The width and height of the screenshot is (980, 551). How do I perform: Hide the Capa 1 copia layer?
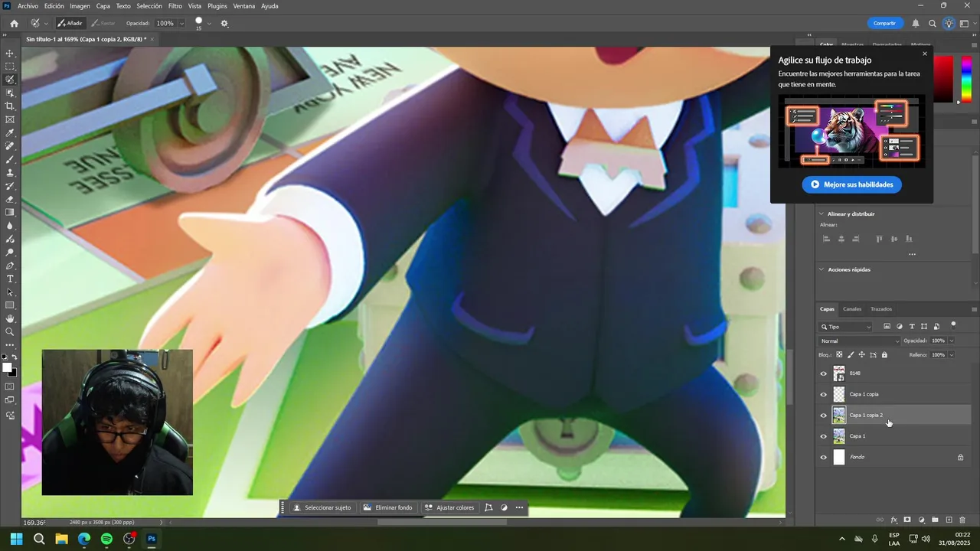pyautogui.click(x=824, y=395)
